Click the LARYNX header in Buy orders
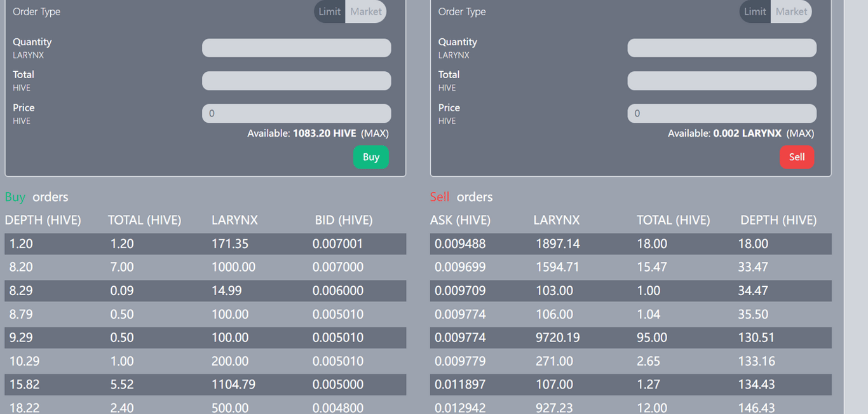This screenshot has height=414, width=868. tap(235, 220)
